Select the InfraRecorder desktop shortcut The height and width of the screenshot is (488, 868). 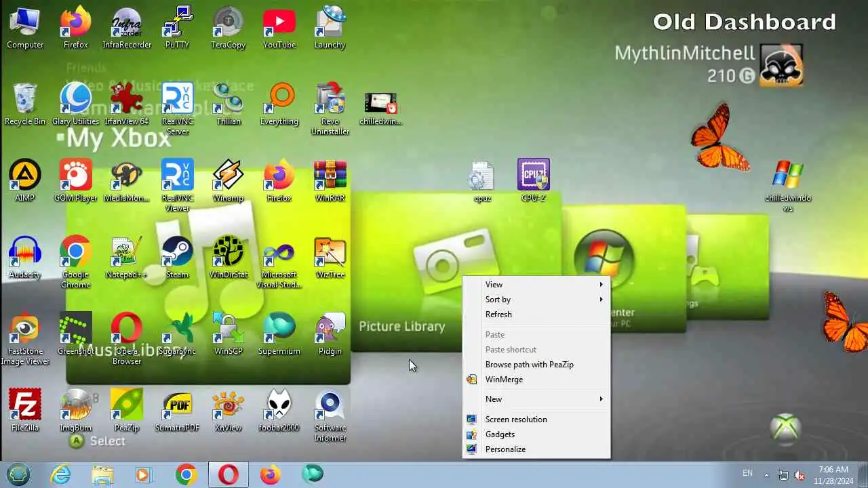tap(127, 28)
